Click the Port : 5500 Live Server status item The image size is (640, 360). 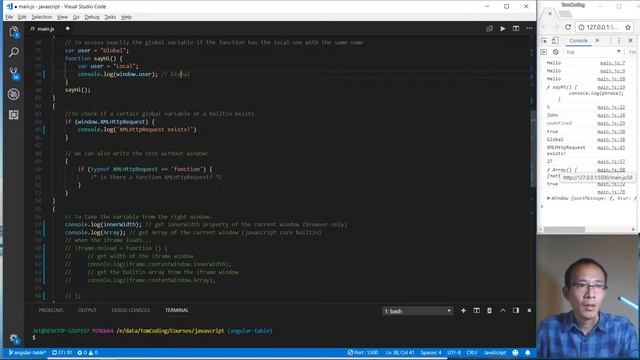(x=363, y=353)
